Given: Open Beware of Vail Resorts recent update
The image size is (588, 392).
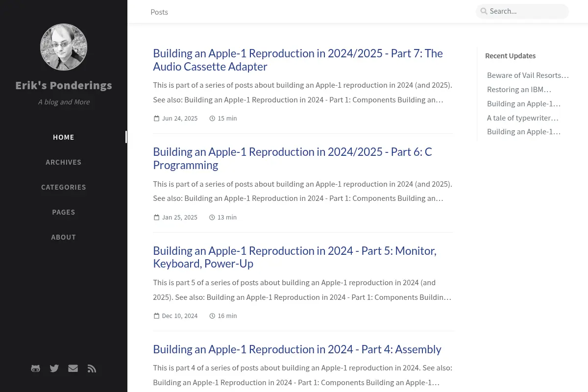Looking at the screenshot, I should [x=528, y=75].
